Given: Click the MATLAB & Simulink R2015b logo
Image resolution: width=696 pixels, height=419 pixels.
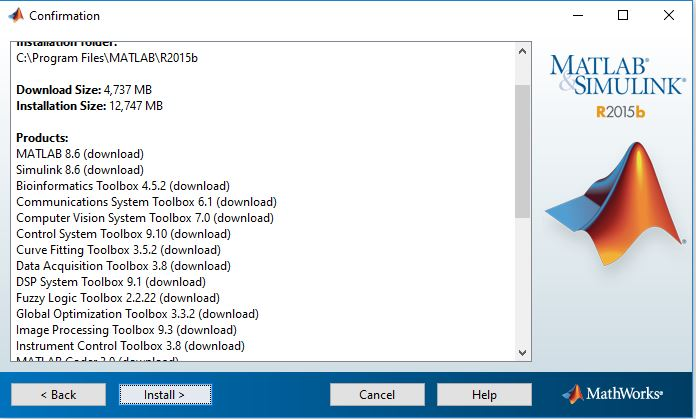Looking at the screenshot, I should (617, 87).
